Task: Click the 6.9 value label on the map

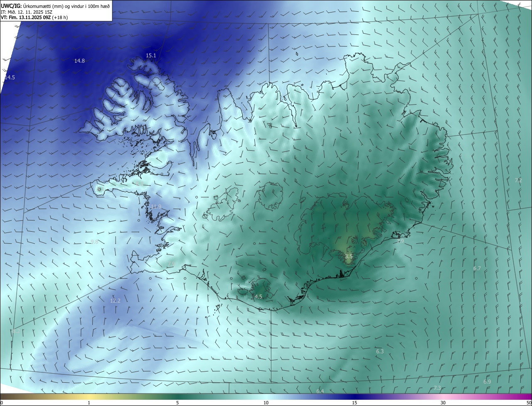Action: point(487,382)
